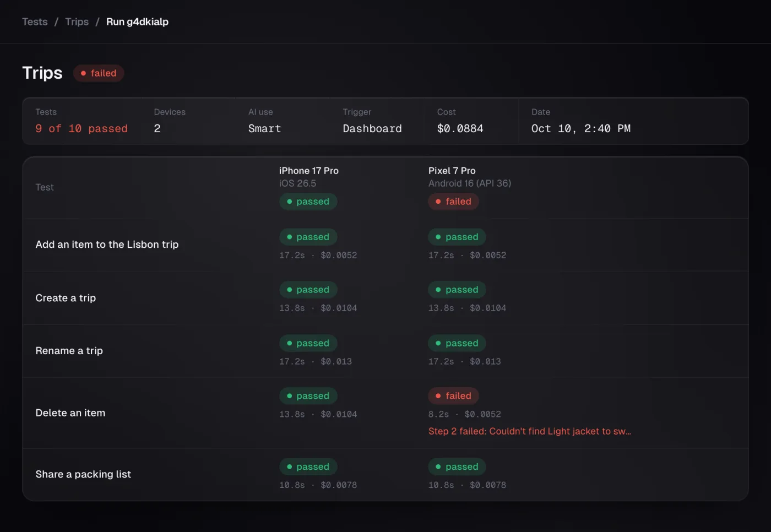This screenshot has width=771, height=532.
Task: Open Rename a trip passed badge on iPhone
Action: coord(308,343)
